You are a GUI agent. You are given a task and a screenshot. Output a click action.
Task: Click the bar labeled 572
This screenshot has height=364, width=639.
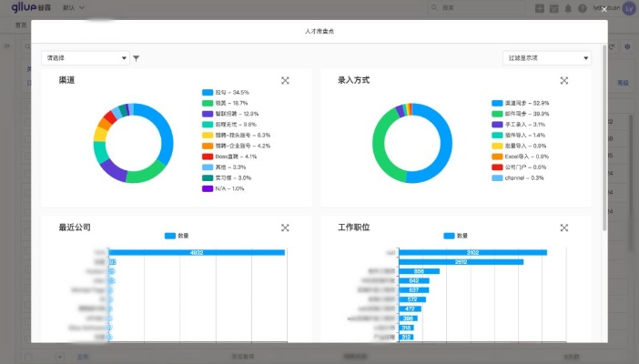click(x=412, y=299)
